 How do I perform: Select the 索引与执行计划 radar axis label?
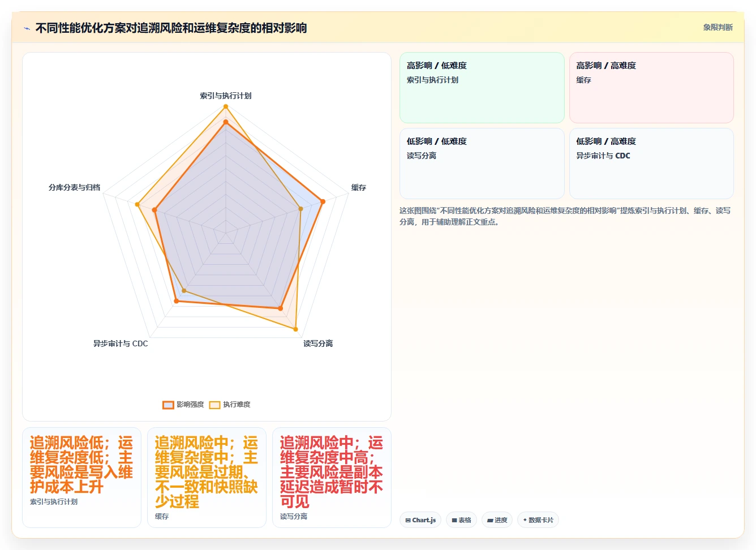coord(225,96)
